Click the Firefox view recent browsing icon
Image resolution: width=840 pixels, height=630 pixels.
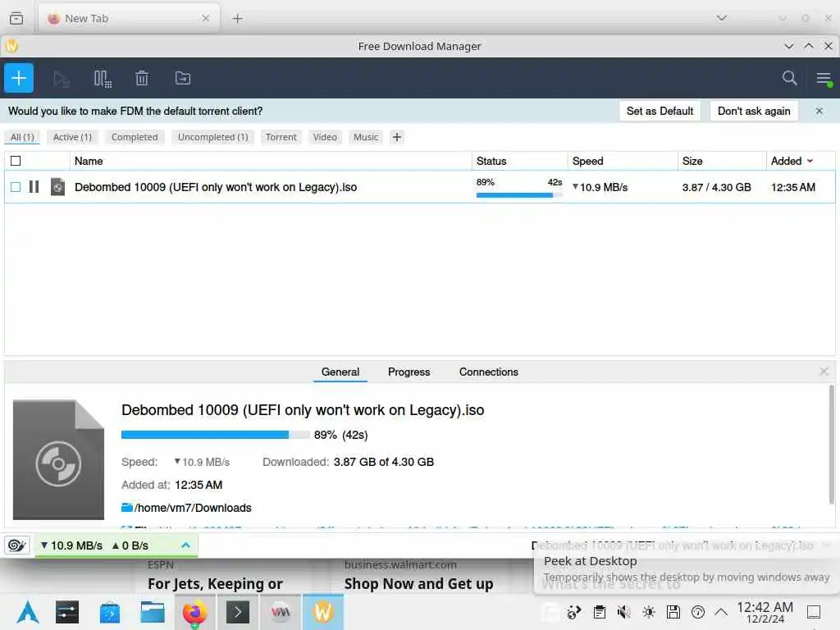16,18
